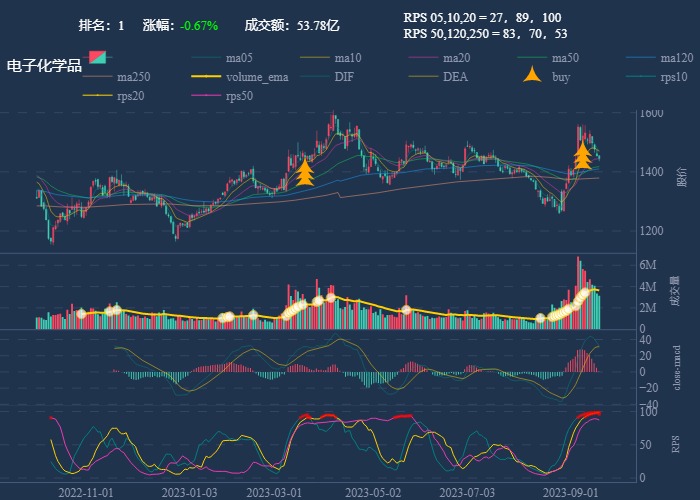The width and height of the screenshot is (700, 500).
Task: Click the 1600 price axis label
Action: tap(652, 113)
